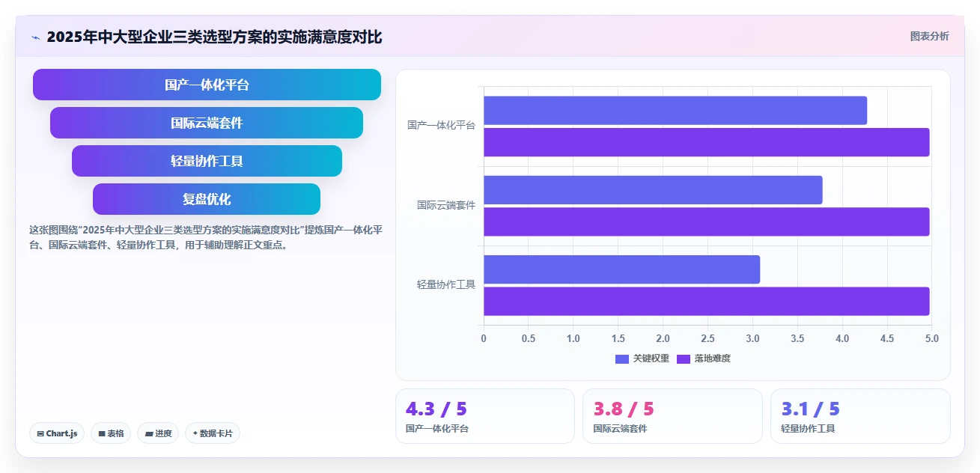The height and width of the screenshot is (473, 980).
Task: Click the 落地难度 bar for 国际云端套件
Action: tap(707, 222)
